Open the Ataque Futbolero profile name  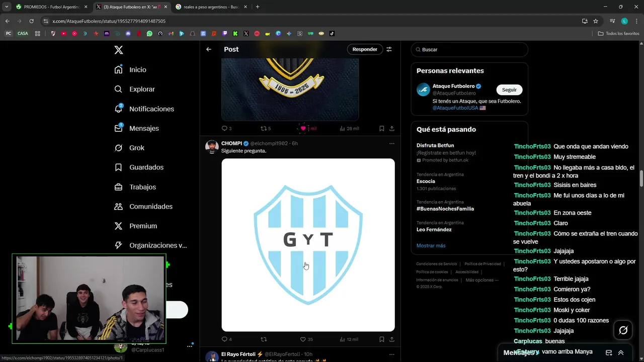point(454,86)
